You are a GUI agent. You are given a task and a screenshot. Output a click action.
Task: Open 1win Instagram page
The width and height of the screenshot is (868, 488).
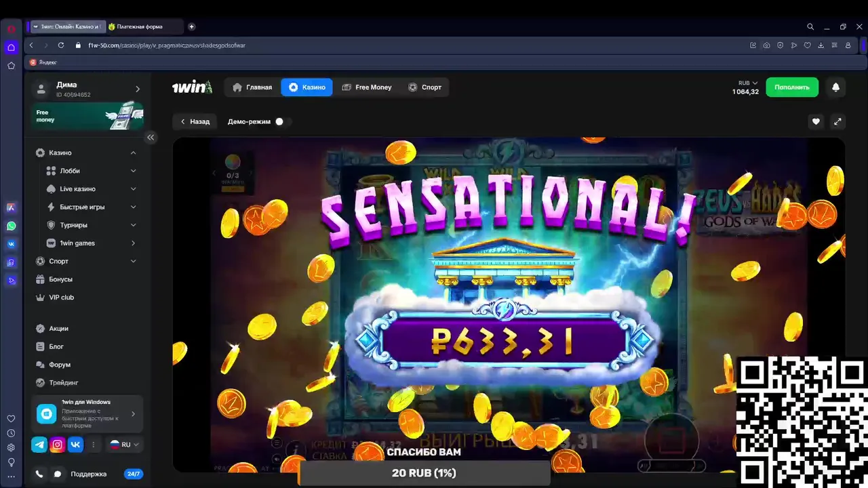pos(58,445)
